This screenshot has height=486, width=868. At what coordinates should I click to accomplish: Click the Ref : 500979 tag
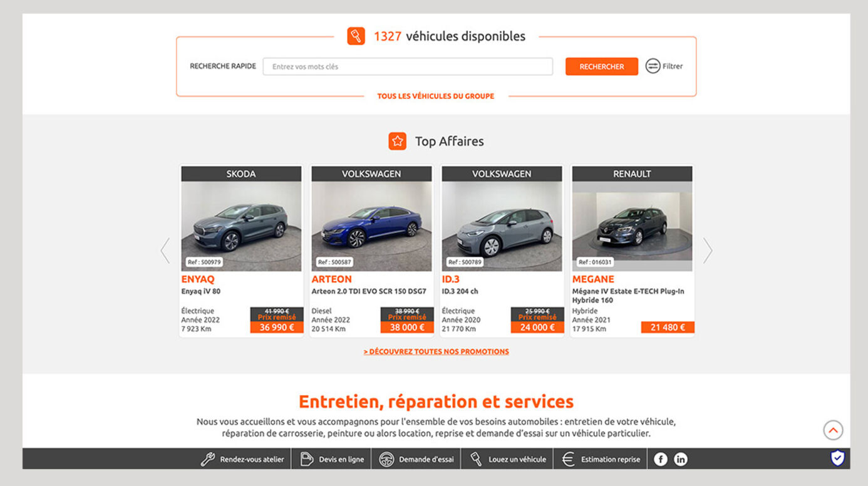point(204,262)
